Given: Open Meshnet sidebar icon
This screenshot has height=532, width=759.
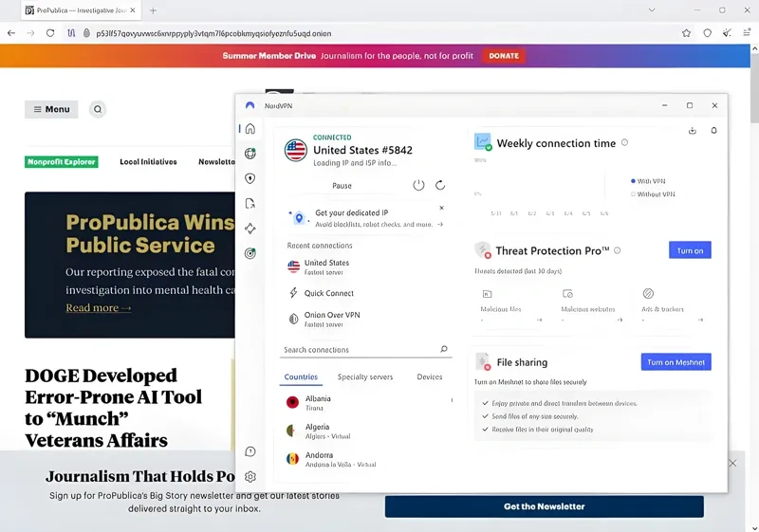Looking at the screenshot, I should 250,229.
